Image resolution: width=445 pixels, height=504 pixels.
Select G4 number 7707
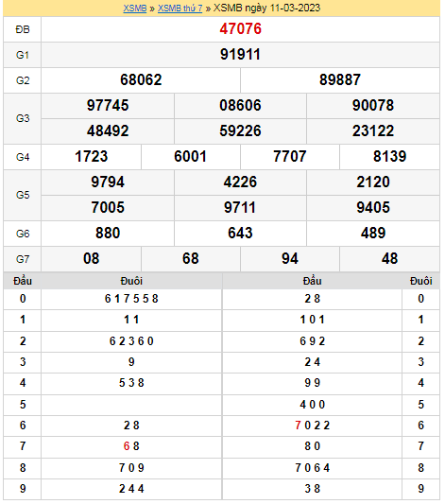[290, 157]
